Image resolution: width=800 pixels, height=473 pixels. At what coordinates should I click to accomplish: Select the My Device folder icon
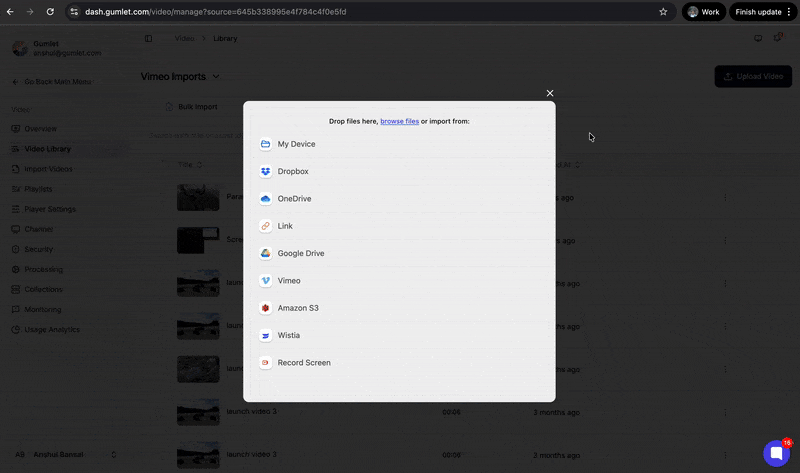pos(266,144)
